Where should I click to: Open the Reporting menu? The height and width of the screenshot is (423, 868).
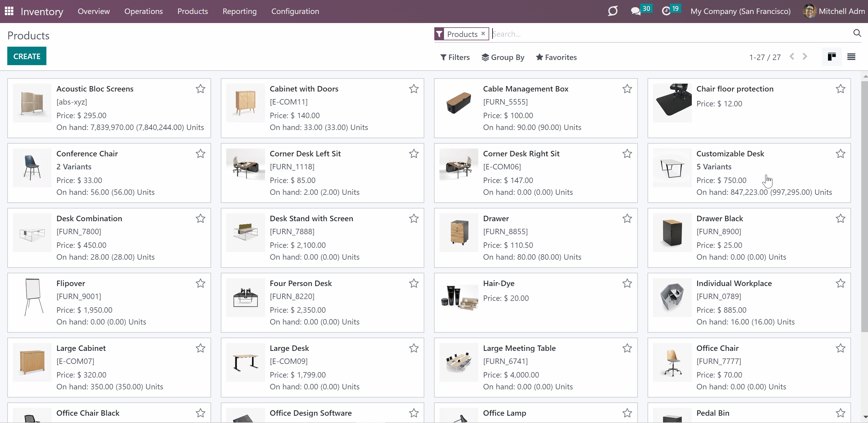pyautogui.click(x=240, y=11)
